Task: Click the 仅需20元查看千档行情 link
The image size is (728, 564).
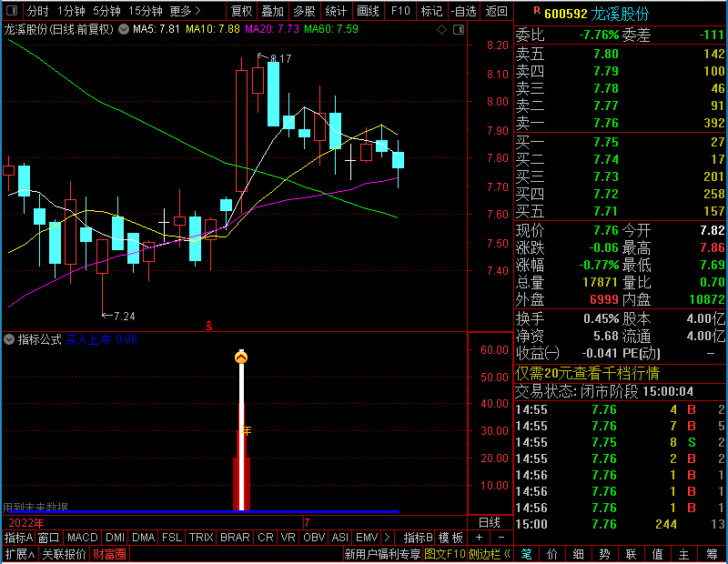Action: point(587,373)
